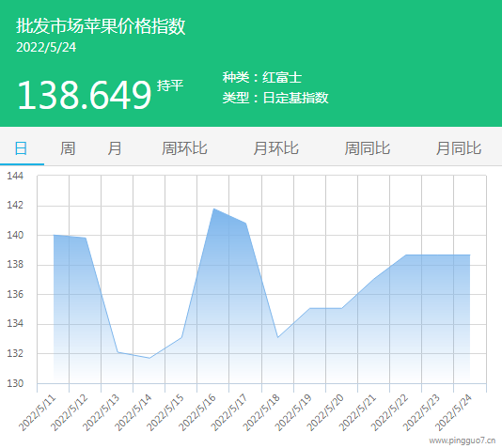The width and height of the screenshot is (502, 448).
Task: Click the 2022/5/16 peak point on chart
Action: pos(213,209)
